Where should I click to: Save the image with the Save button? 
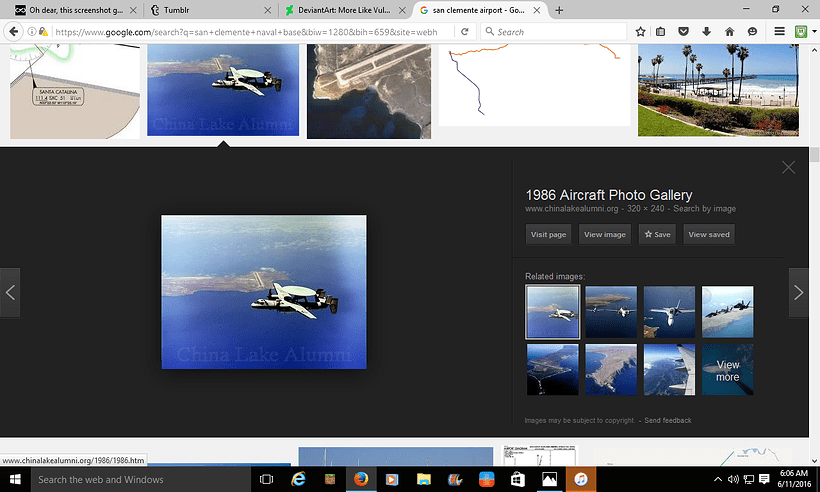click(x=657, y=234)
